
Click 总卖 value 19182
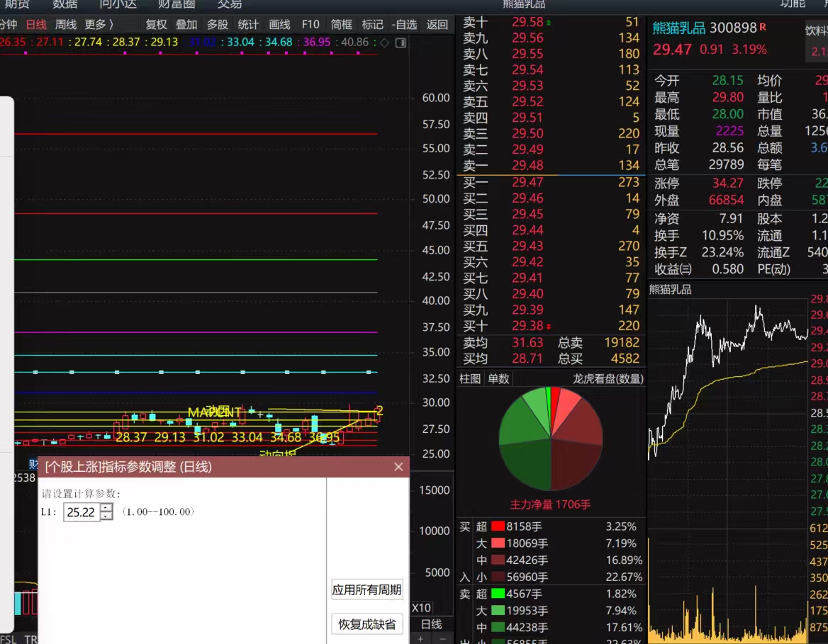pos(622,343)
